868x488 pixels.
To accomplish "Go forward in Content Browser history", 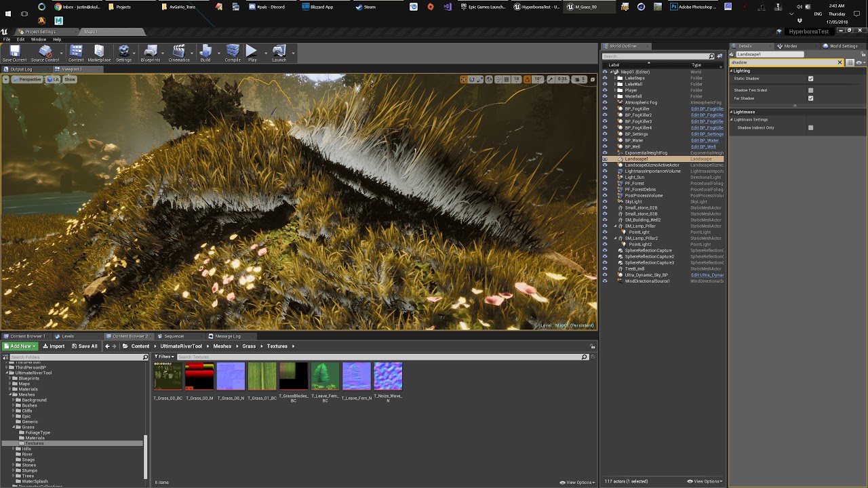I will 115,346.
